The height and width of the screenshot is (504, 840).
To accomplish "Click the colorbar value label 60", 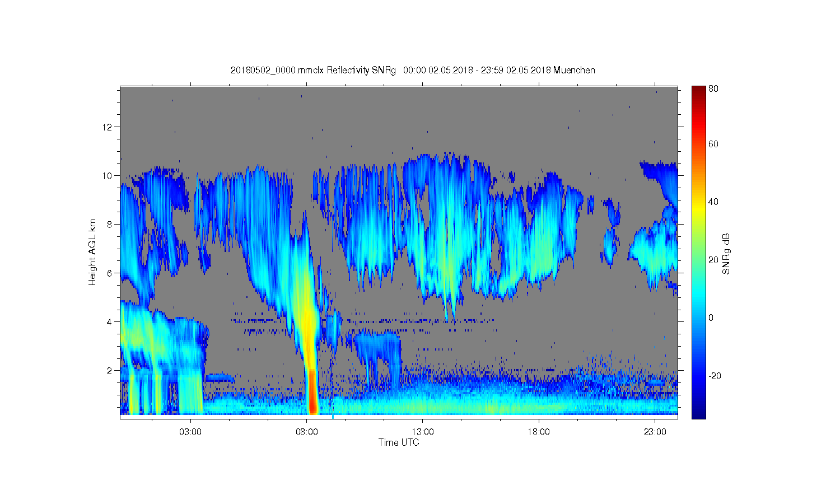I will [713, 144].
